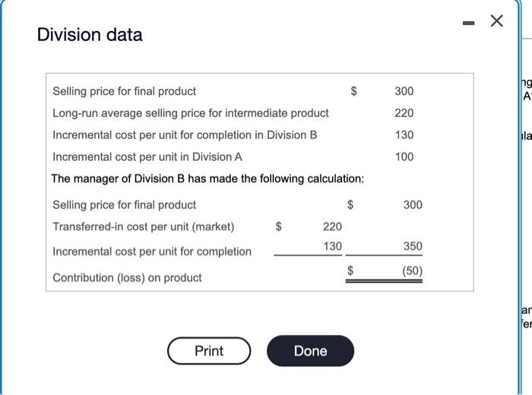Click the "Division data" heading

click(x=90, y=35)
